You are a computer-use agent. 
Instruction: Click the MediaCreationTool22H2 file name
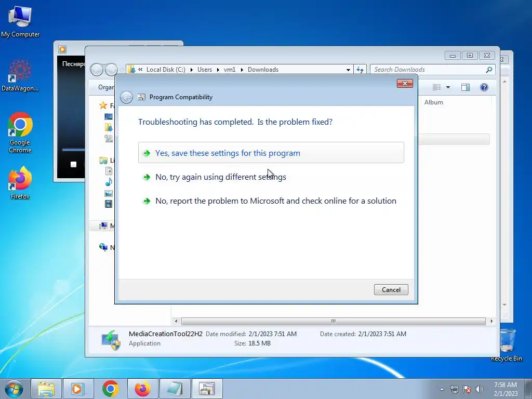point(166,334)
